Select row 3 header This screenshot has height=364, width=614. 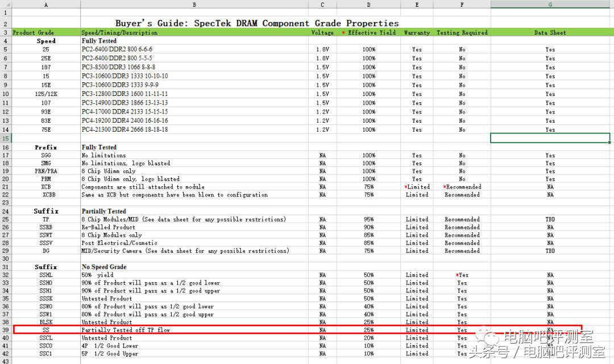(x=6, y=32)
